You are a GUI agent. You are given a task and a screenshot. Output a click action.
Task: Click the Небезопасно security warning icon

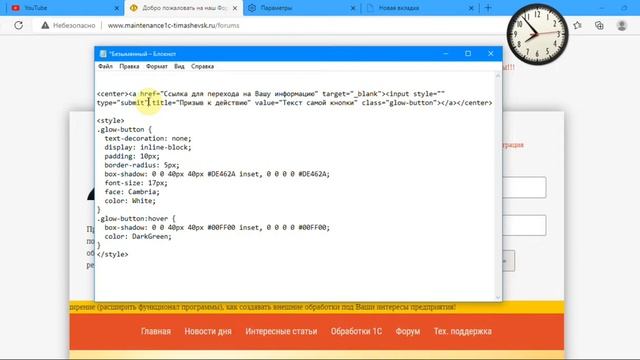click(x=45, y=25)
